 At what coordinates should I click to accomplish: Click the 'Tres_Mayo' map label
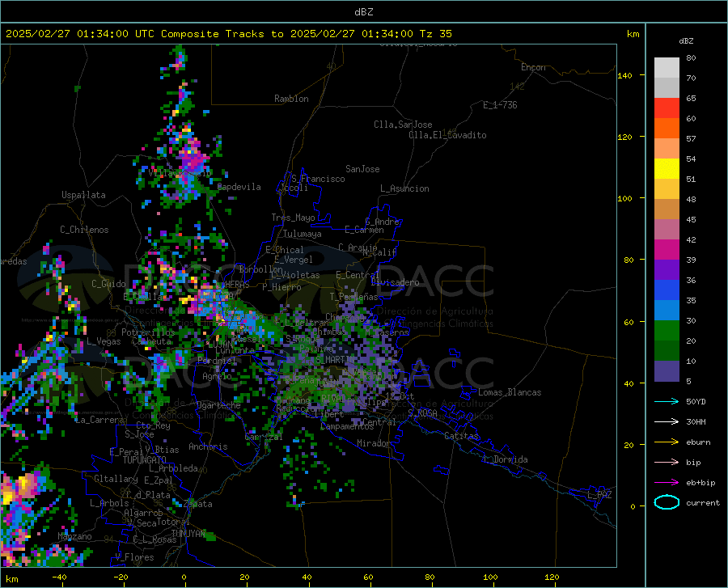pyautogui.click(x=293, y=218)
